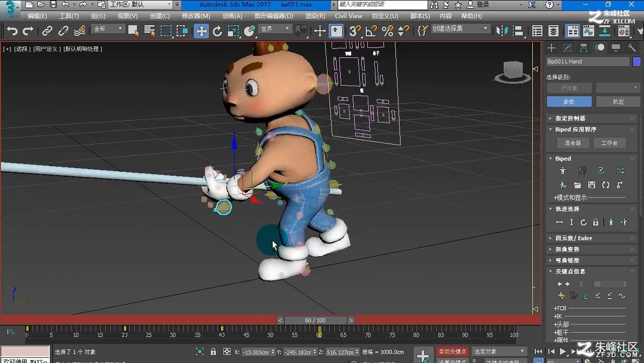Activate the Select and Rotate tool
Image resolution: width=644 pixels, height=363 pixels.
click(217, 31)
